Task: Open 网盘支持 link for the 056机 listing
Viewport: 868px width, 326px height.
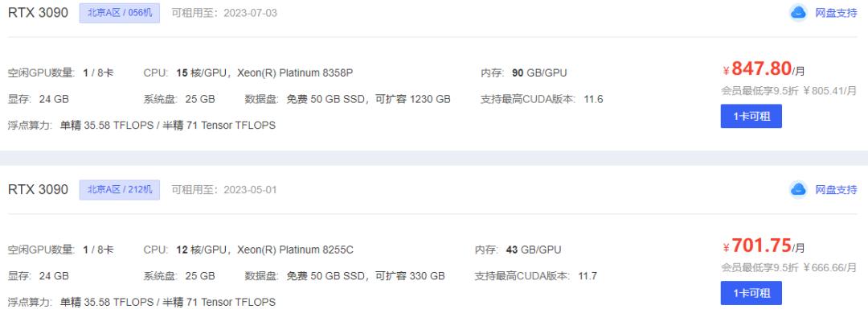Action: 836,13
